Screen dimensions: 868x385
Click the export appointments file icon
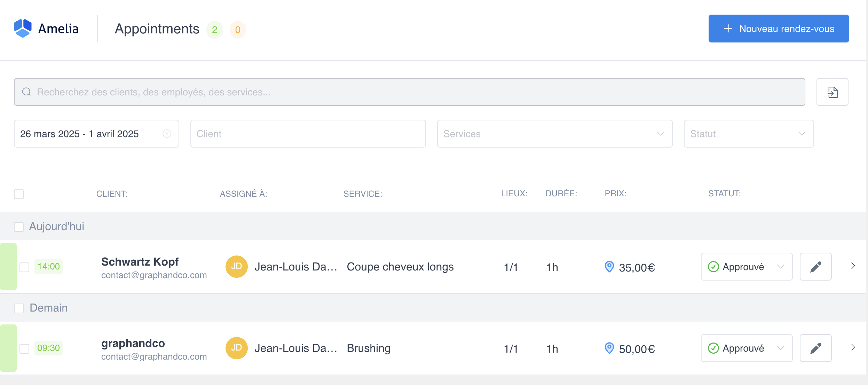[832, 92]
